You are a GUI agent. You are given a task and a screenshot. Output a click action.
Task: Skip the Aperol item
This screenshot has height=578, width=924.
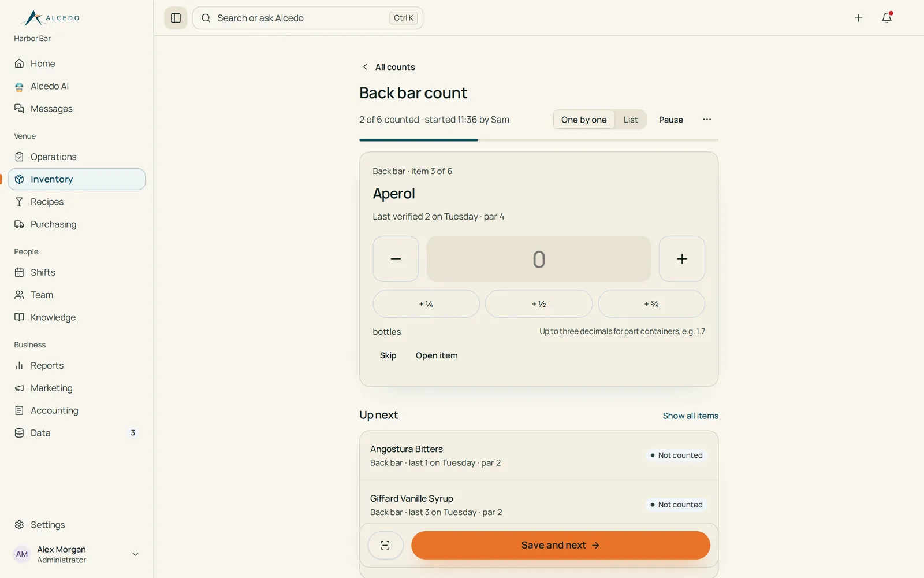(x=388, y=355)
